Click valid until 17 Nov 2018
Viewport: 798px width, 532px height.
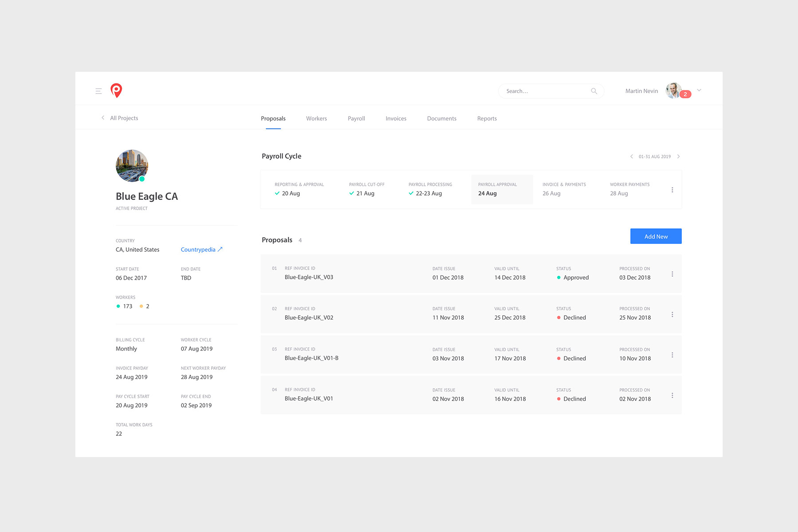pos(510,358)
